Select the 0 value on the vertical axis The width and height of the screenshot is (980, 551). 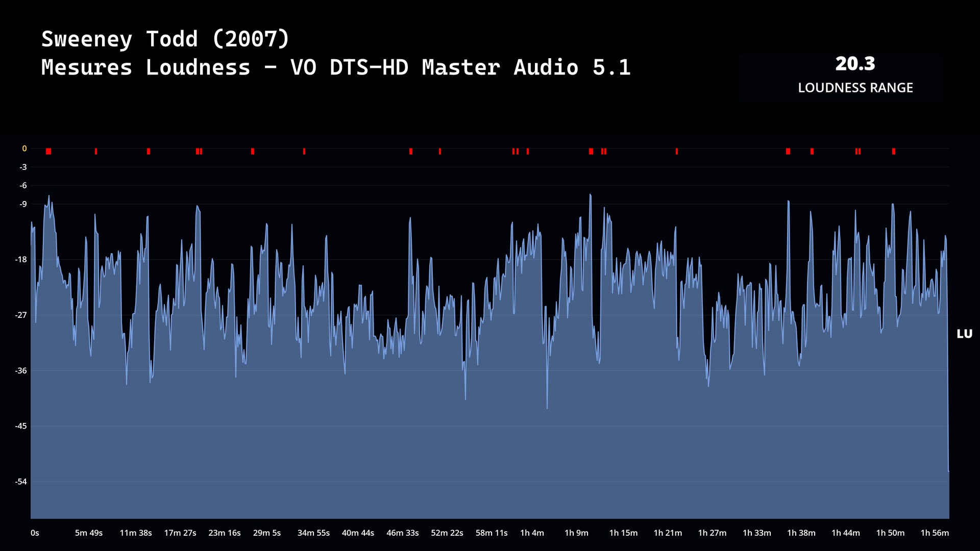point(24,148)
